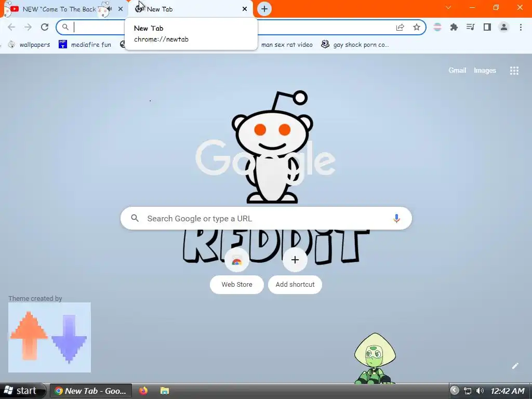Start voice search with the microphone icon
Screen dimensions: 532x399
(x=396, y=218)
